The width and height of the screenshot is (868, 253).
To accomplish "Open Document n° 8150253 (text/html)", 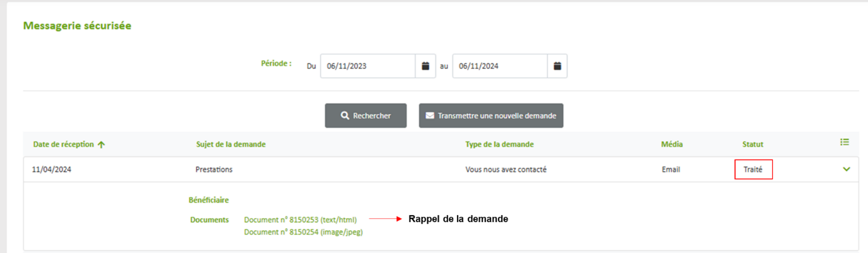I will (300, 220).
